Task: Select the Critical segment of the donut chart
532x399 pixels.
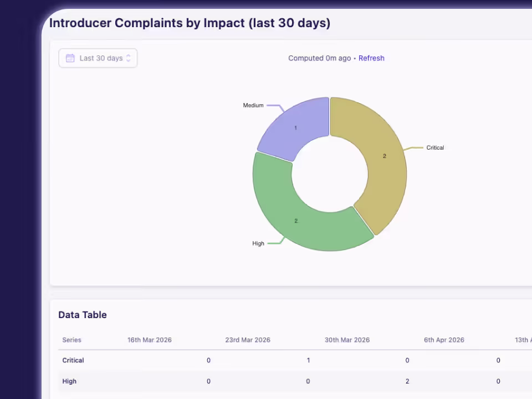Action: (x=384, y=156)
